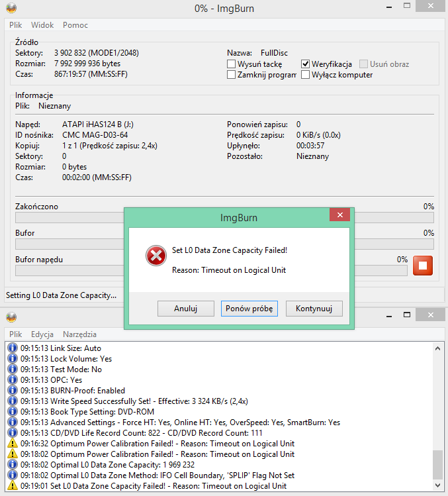This screenshot has height=496, width=448.
Task: Open the Narzędzia menu in log window
Action: pos(79,334)
